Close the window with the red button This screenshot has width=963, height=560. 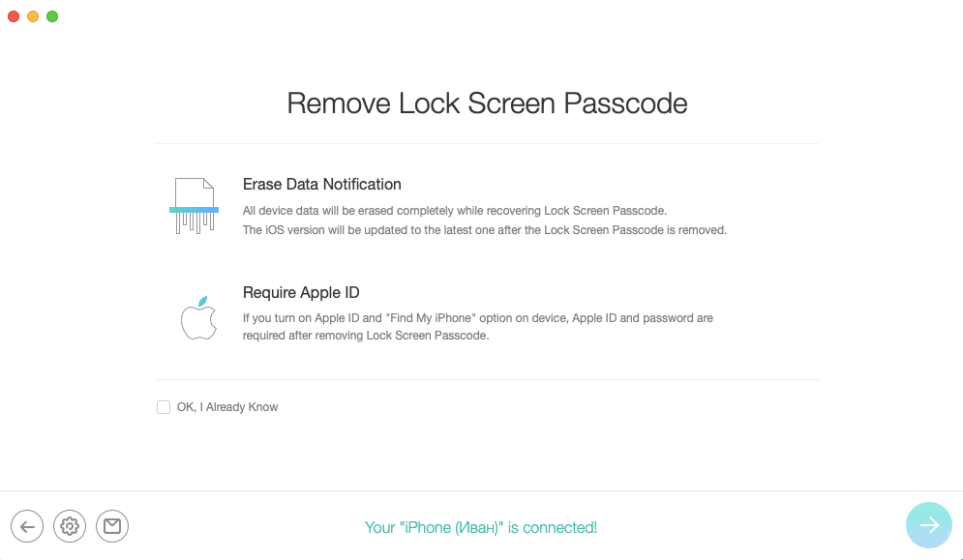coord(14,16)
